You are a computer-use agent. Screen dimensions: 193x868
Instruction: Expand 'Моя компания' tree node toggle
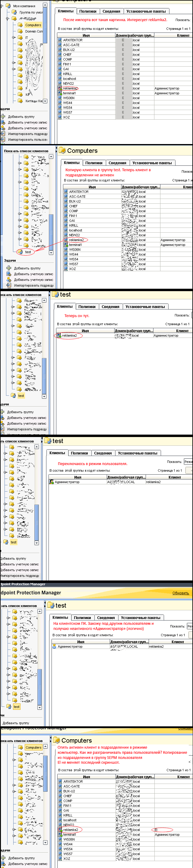[2, 6]
